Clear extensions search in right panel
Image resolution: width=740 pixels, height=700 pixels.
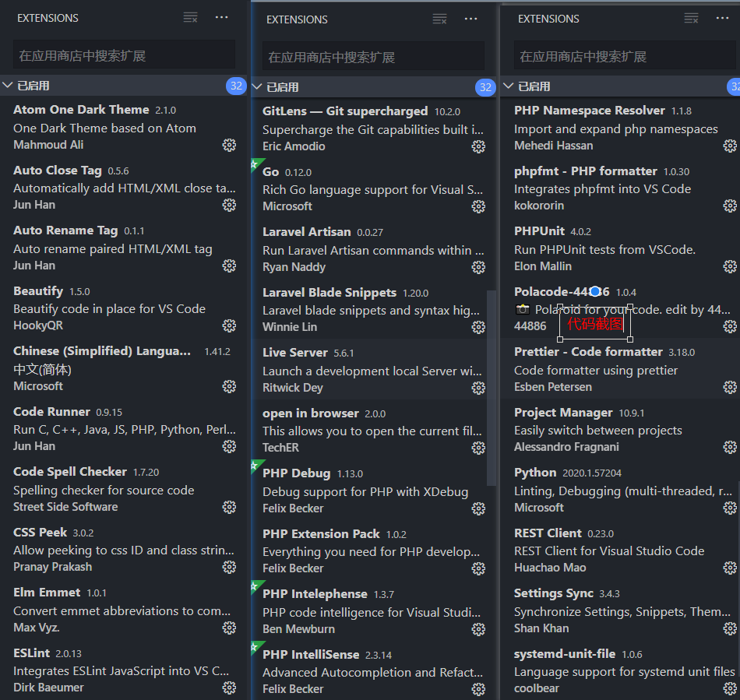click(692, 19)
